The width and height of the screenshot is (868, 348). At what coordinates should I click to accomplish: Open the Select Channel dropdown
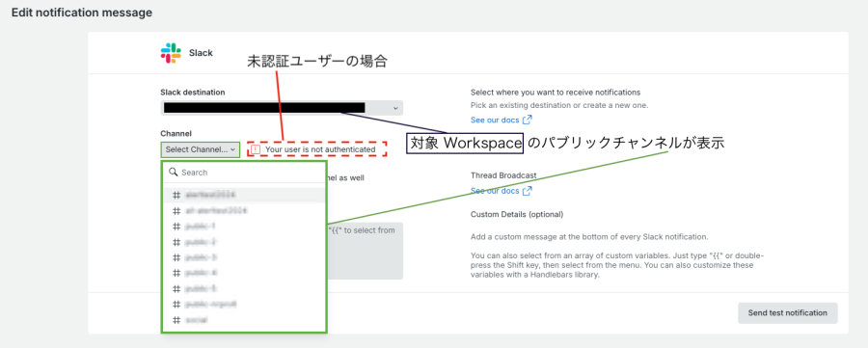pyautogui.click(x=201, y=149)
